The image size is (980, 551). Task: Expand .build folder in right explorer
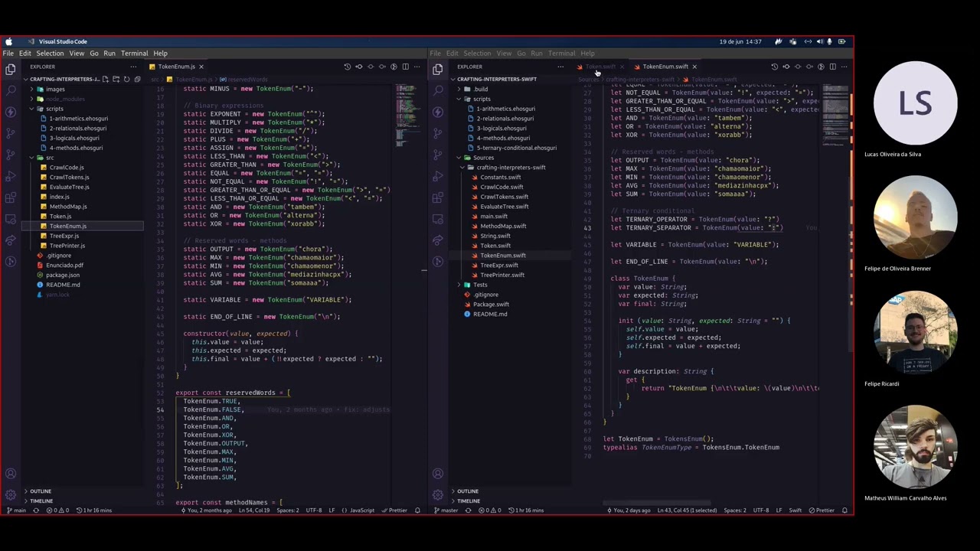[481, 89]
